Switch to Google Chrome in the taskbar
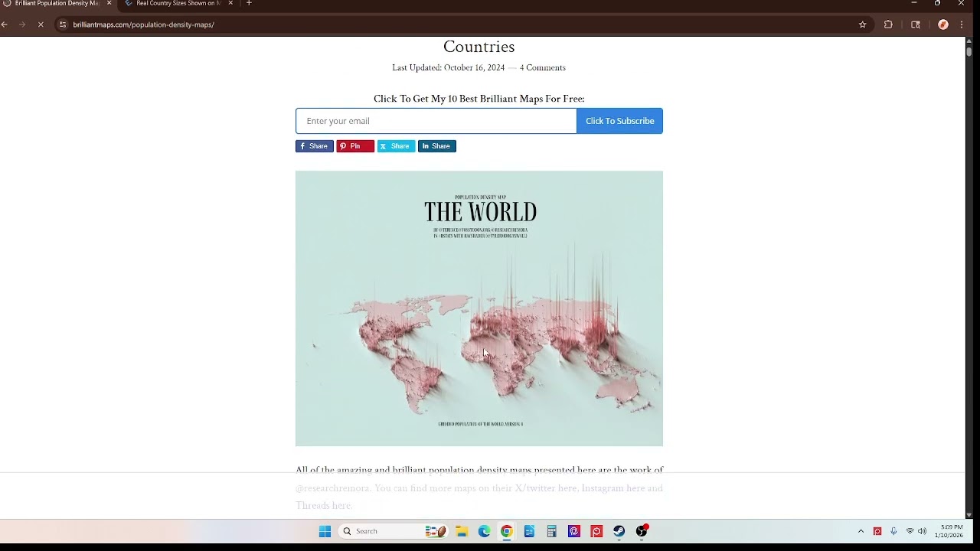The height and width of the screenshot is (551, 980). pos(507,531)
